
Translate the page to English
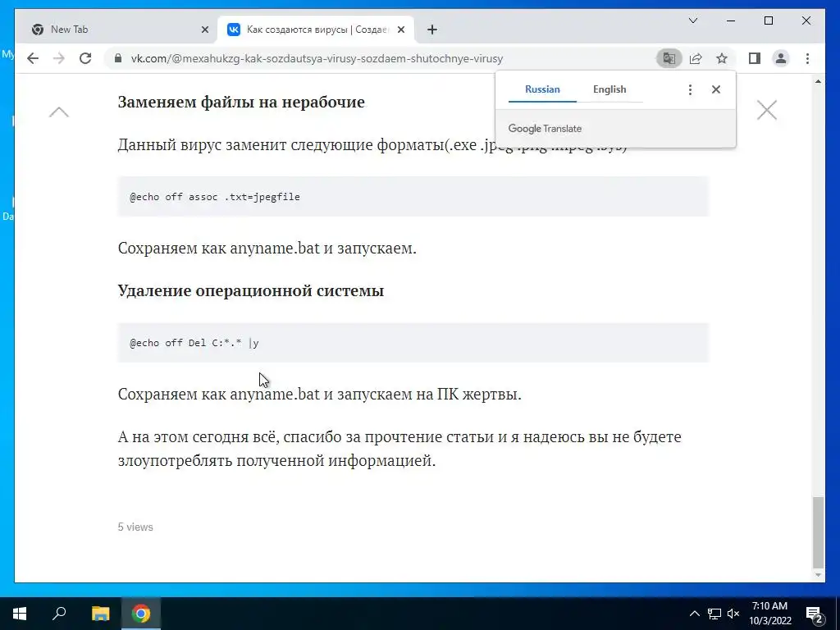(x=609, y=89)
